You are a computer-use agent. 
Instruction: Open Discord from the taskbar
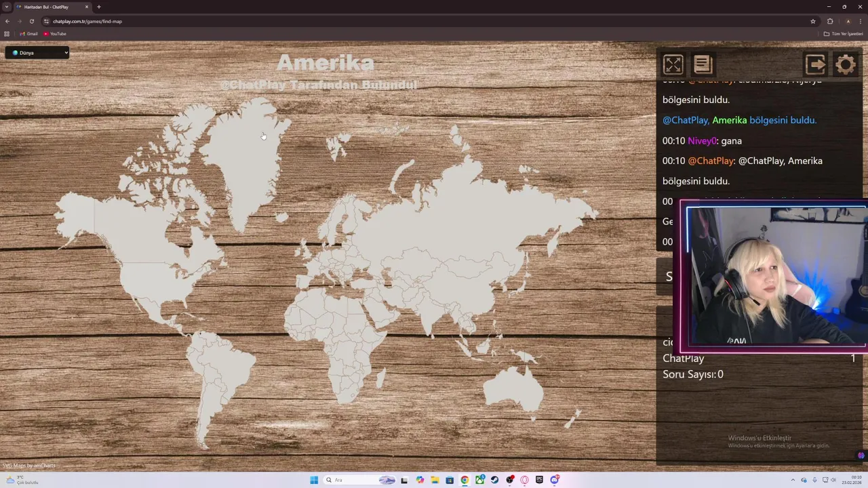click(x=554, y=480)
